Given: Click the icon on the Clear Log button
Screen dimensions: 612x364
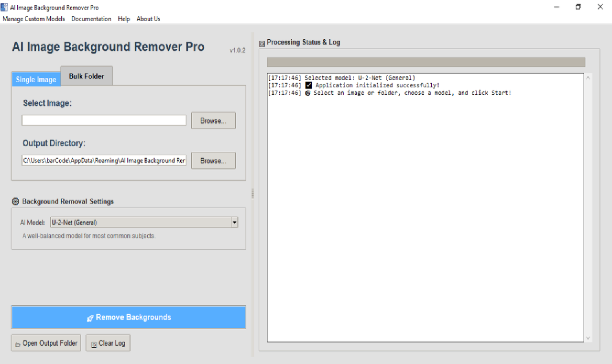Looking at the screenshot, I should click(x=94, y=343).
